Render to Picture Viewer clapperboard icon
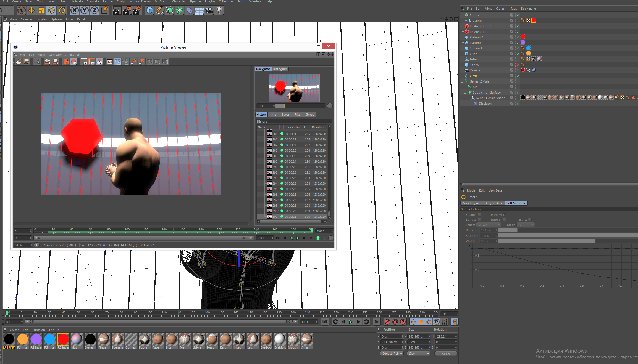 coord(127,10)
